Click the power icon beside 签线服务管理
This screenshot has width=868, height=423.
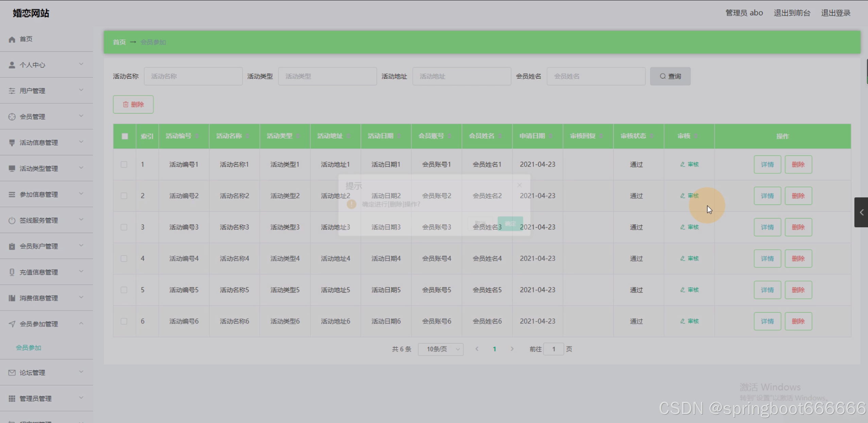click(x=12, y=221)
